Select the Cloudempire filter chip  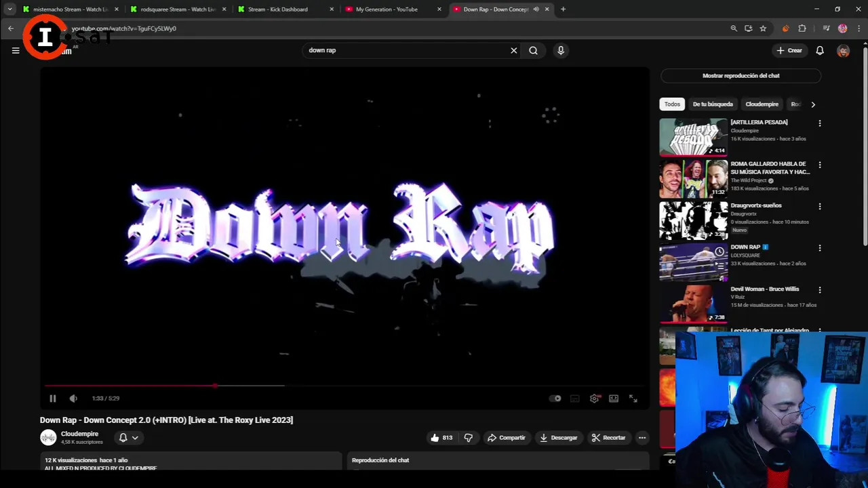762,104
